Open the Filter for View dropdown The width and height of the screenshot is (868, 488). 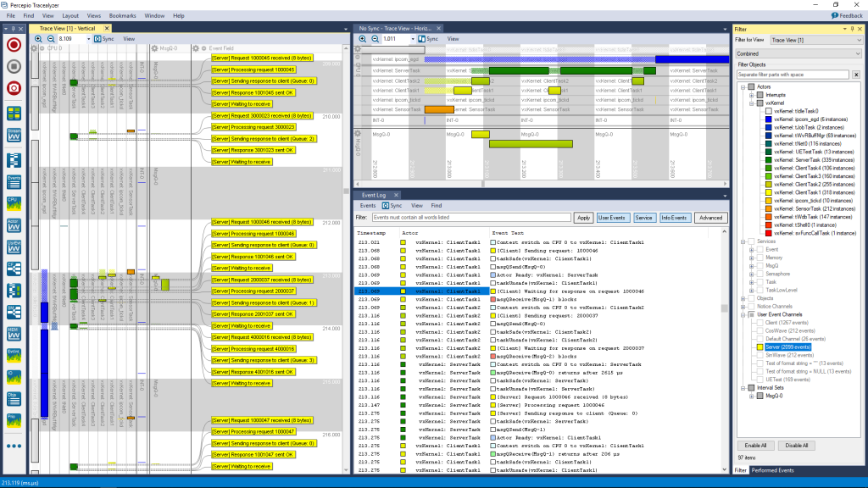click(816, 41)
